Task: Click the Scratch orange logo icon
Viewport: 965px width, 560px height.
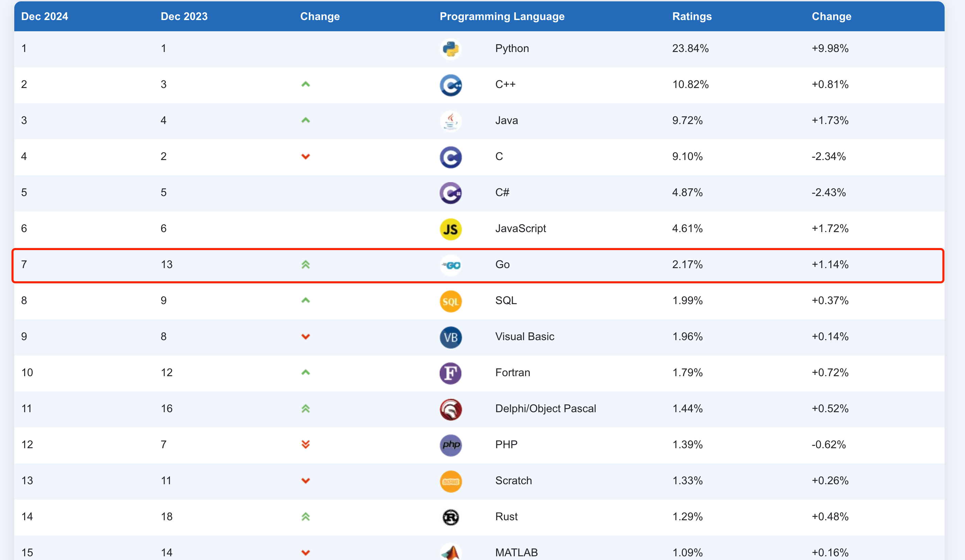Action: [x=450, y=481]
